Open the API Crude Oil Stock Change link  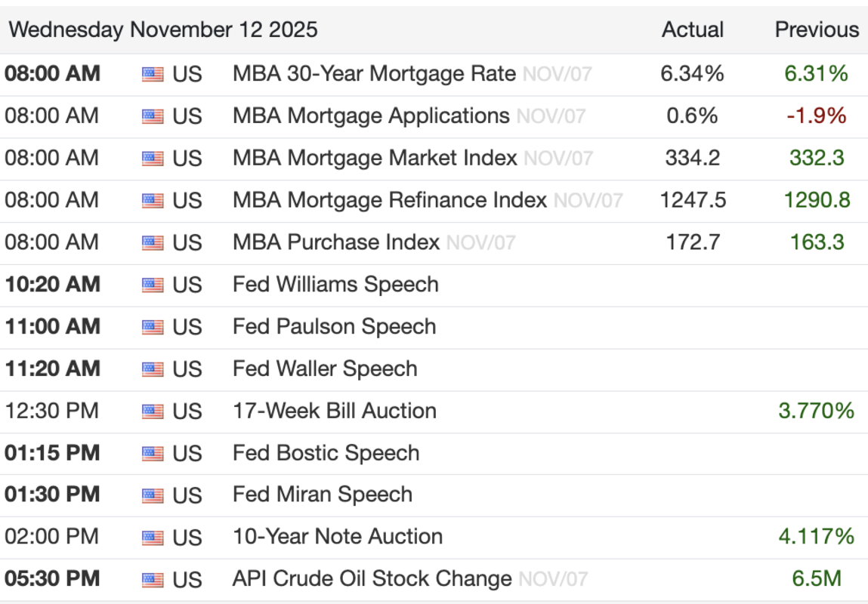(x=372, y=579)
